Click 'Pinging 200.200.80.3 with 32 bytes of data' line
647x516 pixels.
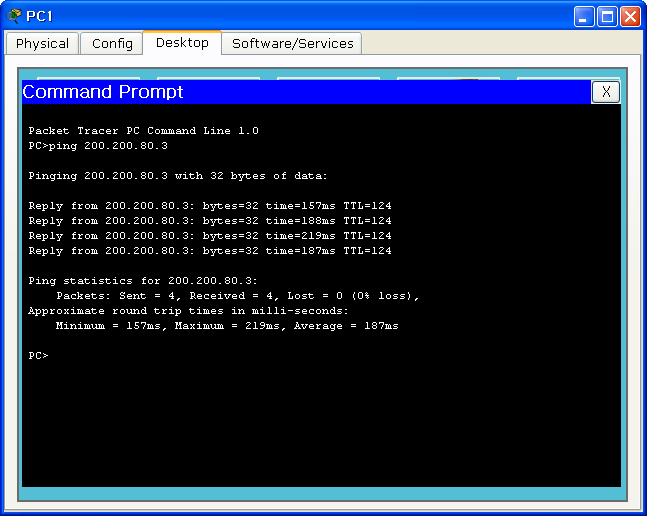tap(178, 176)
